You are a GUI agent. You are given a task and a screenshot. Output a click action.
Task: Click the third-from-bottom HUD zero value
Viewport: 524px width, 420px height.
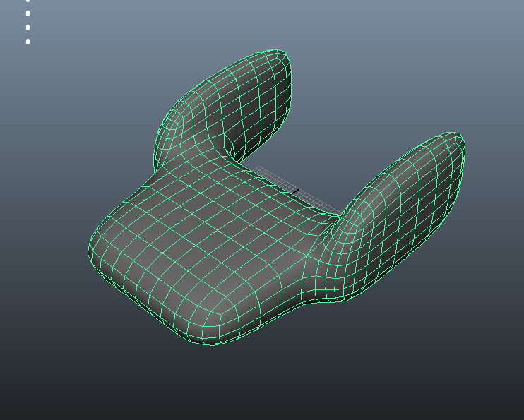(28, 13)
